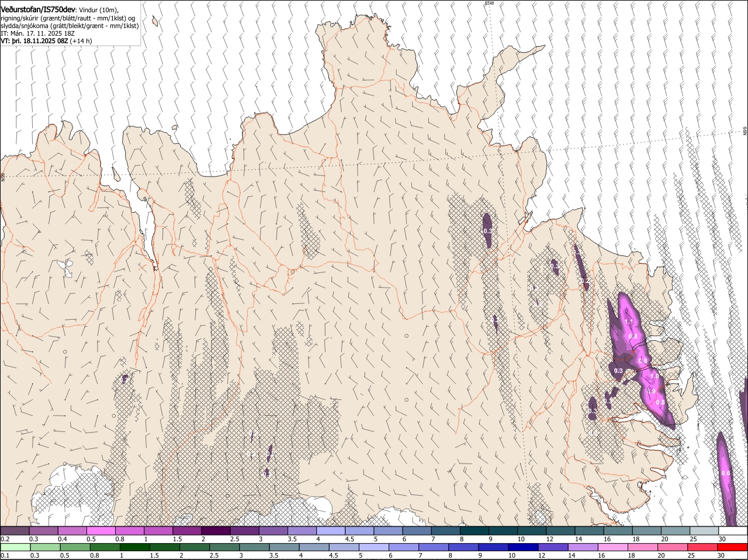This screenshot has width=748, height=560.
Task: Pick the light lavender 4–4.5 swatch in upper legend
Action: 331,531
